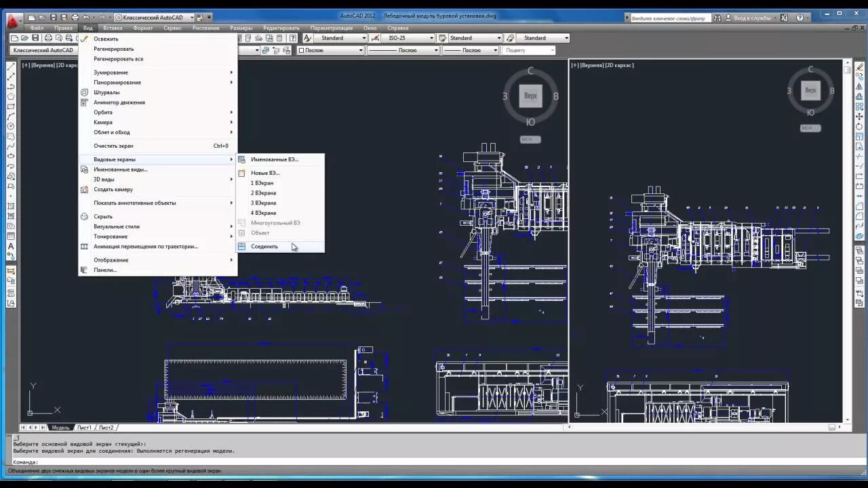
Task: Click the right viewport Верхняя view label
Action: [x=591, y=65]
